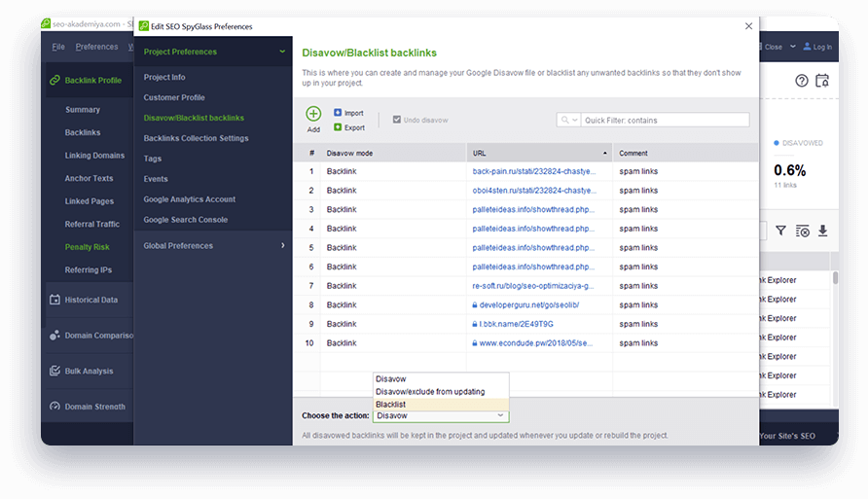This screenshot has width=868, height=499.
Task: Open the help question mark icon
Action: tap(802, 81)
